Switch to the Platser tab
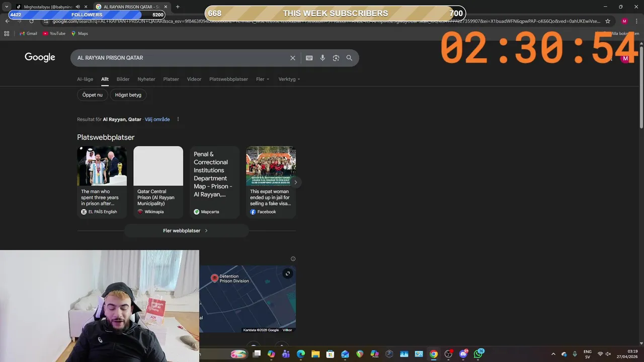The height and width of the screenshot is (362, 644). [x=171, y=79]
